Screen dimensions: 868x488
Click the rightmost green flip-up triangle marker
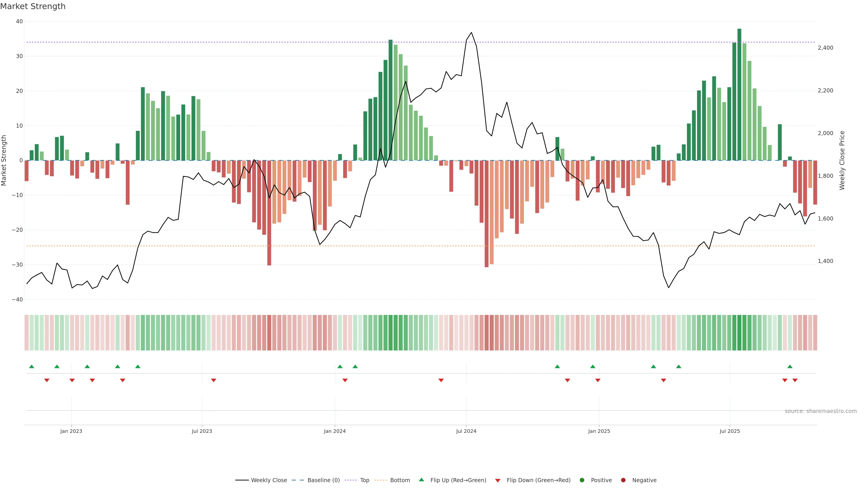[790, 366]
